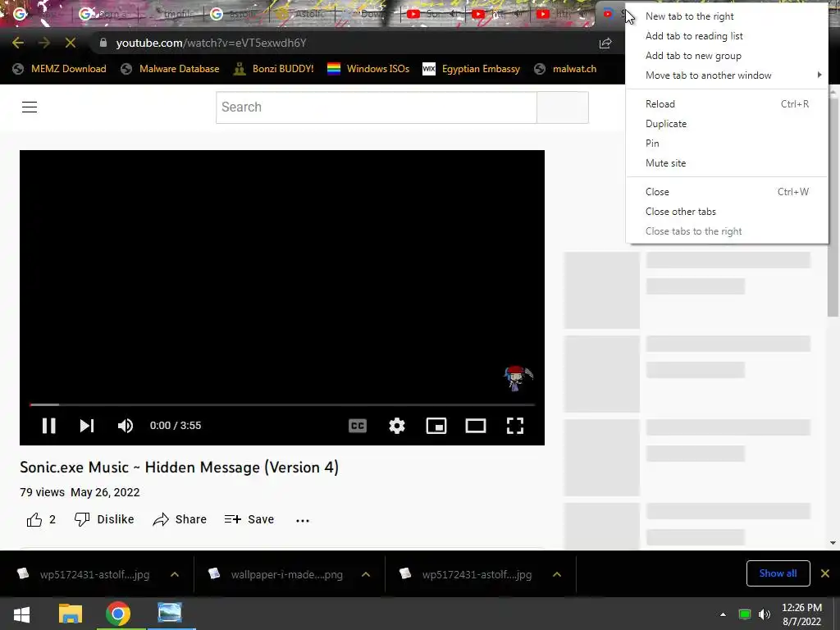Open the picture viewer taskbar app

[170, 614]
